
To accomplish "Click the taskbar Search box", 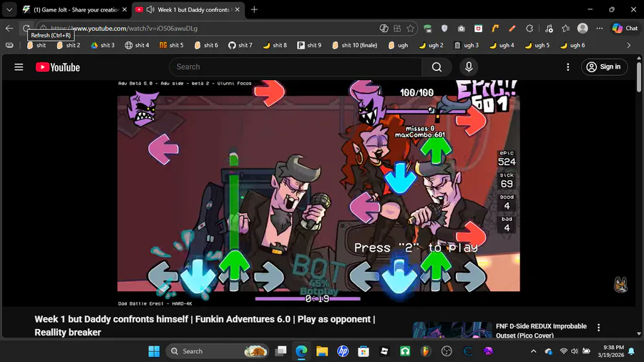I will pyautogui.click(x=218, y=351).
